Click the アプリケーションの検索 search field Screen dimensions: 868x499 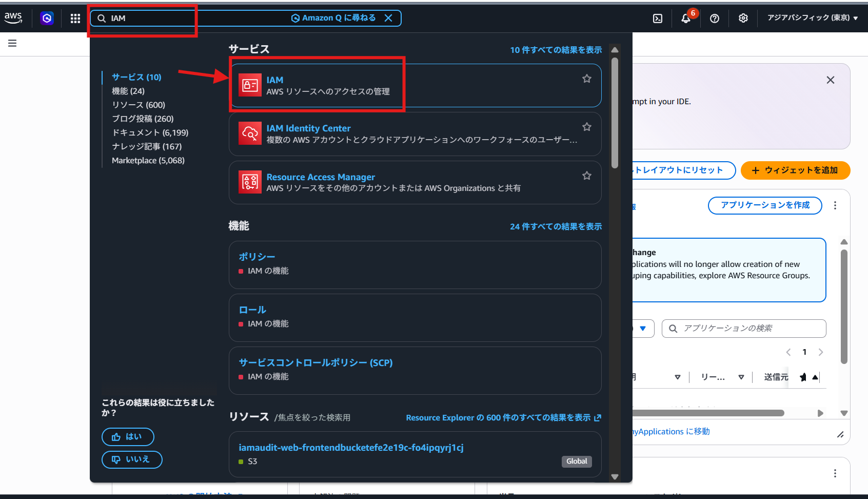pyautogui.click(x=744, y=329)
